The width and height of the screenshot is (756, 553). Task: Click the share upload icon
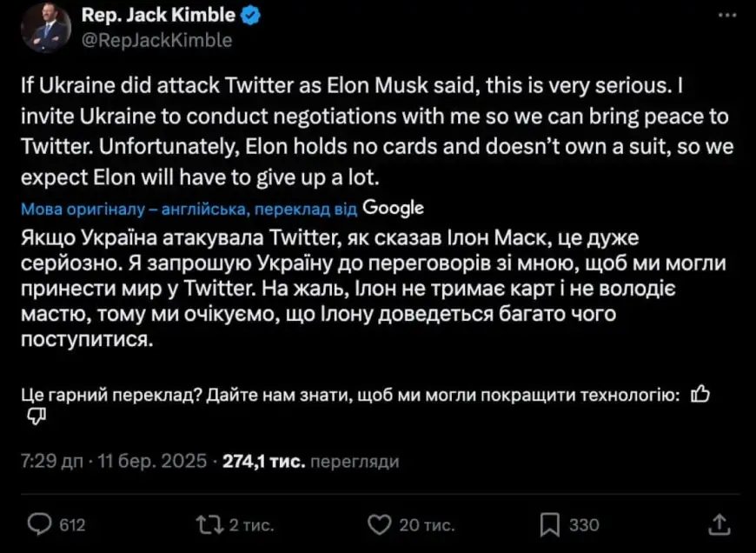719,524
